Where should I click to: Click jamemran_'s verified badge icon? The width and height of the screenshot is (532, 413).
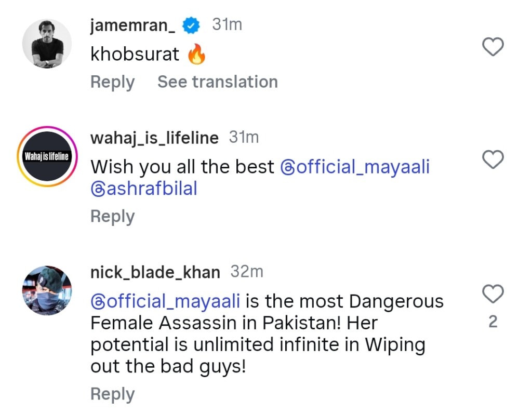192,24
